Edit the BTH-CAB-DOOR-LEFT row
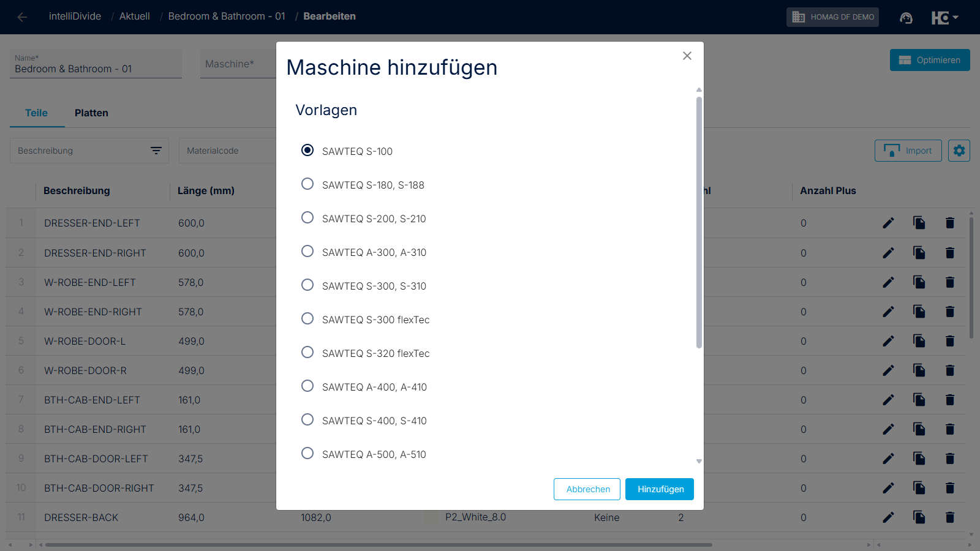Image resolution: width=980 pixels, height=551 pixels. [x=888, y=459]
